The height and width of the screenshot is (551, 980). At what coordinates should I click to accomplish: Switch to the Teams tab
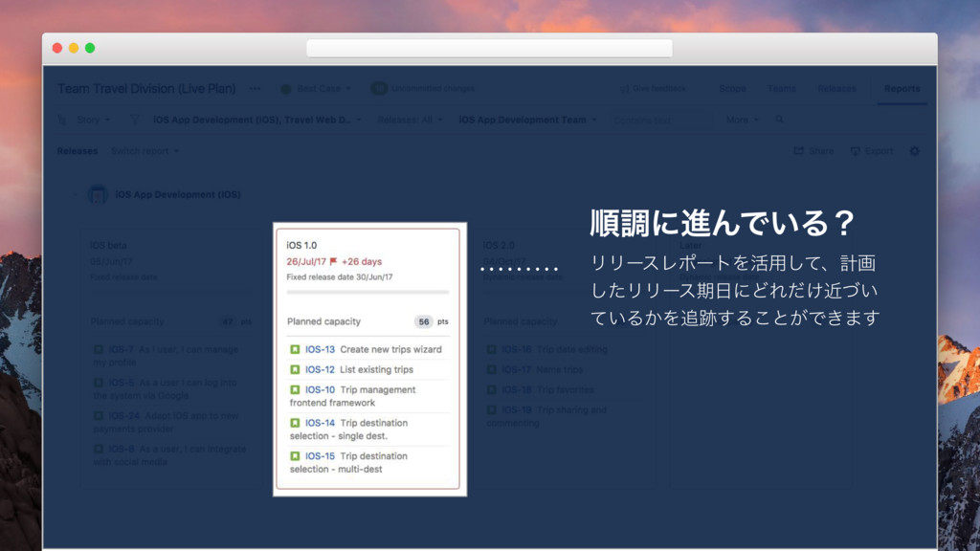pyautogui.click(x=782, y=89)
